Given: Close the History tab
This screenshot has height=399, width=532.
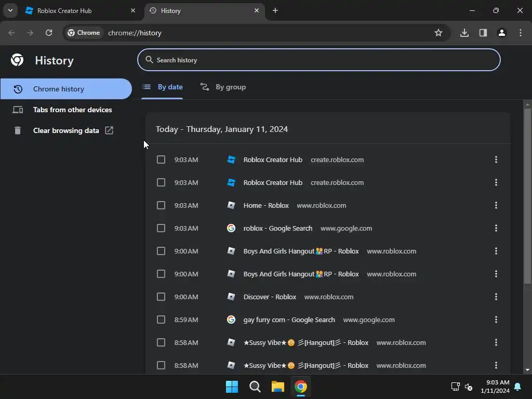Looking at the screenshot, I should [x=257, y=10].
